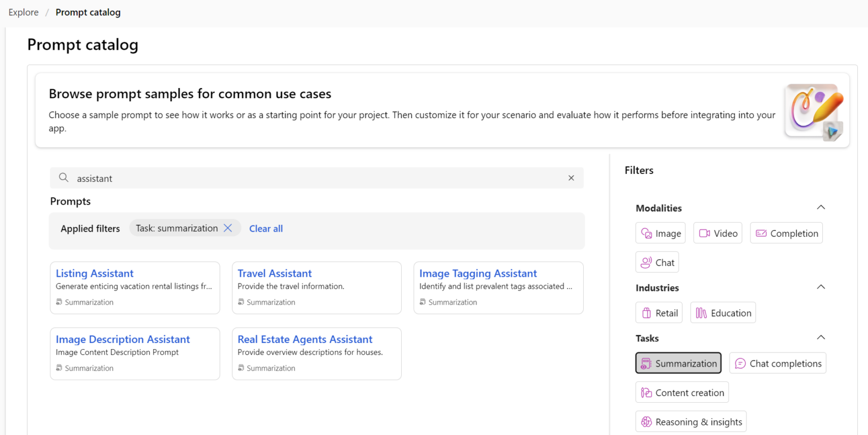Click Summarization tag icon on Listing Assistant card
This screenshot has width=868, height=435.
coord(59,302)
